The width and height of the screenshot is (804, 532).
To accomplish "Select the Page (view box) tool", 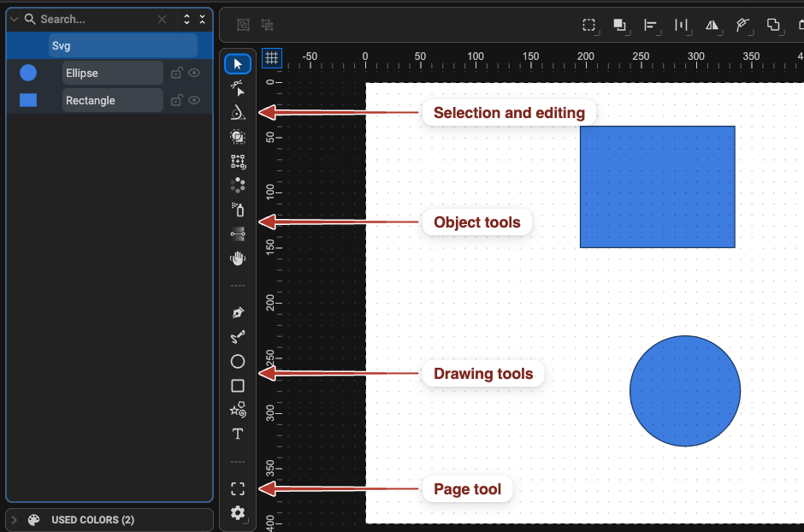I will [238, 488].
